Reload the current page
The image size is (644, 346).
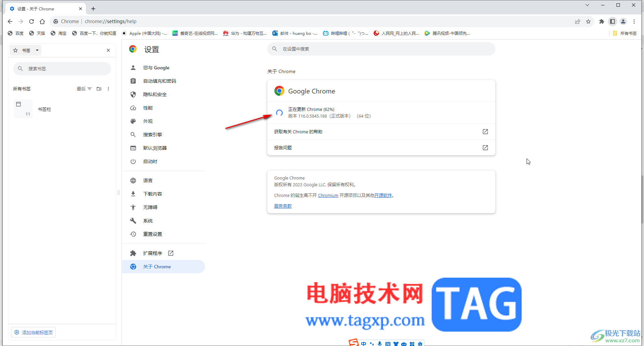pyautogui.click(x=32, y=21)
